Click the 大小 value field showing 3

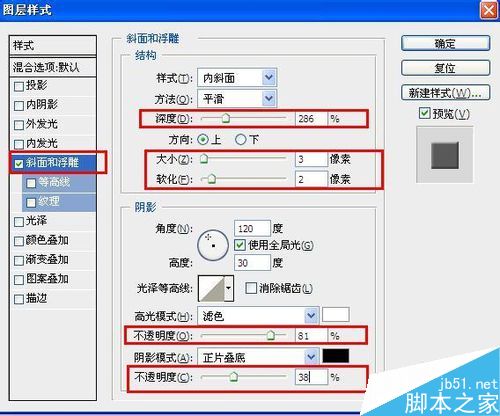click(x=311, y=159)
